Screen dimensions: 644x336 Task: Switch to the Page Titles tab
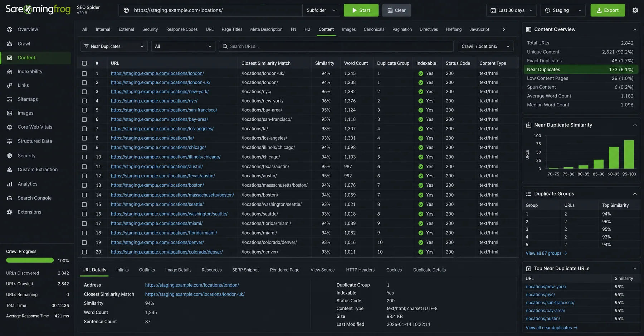point(232,29)
